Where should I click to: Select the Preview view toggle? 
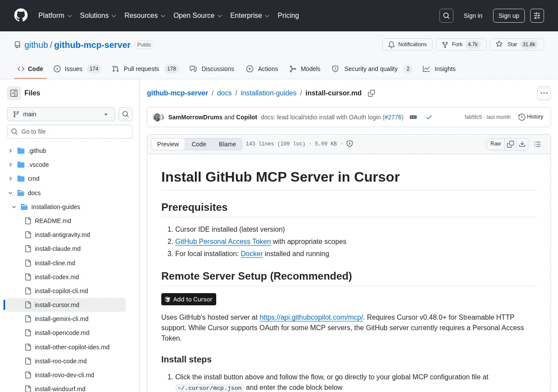coord(168,144)
